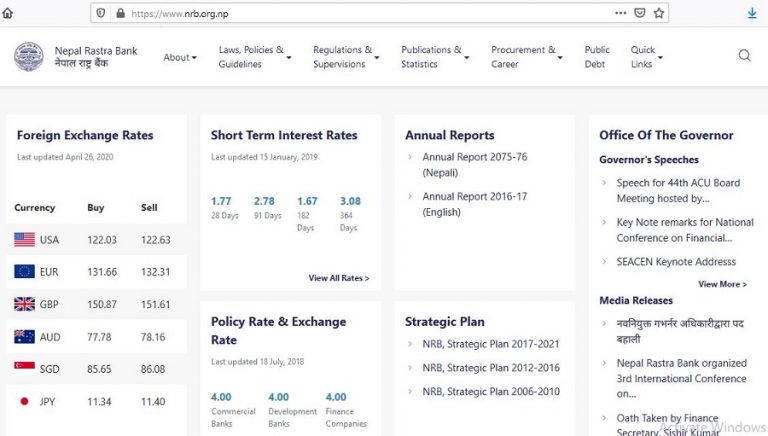Click the USA flag icon
768x436 pixels.
25,240
